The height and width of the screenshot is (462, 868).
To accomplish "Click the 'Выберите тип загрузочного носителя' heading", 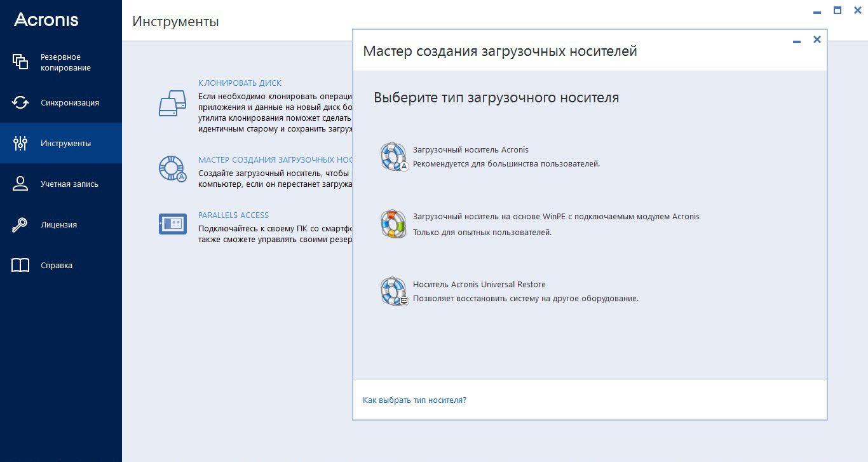I will 496,98.
